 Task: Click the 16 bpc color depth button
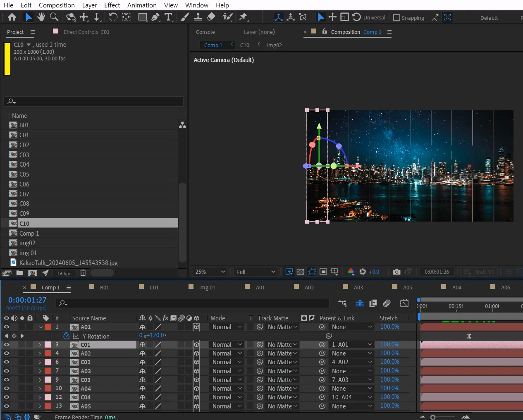pyautogui.click(x=64, y=273)
